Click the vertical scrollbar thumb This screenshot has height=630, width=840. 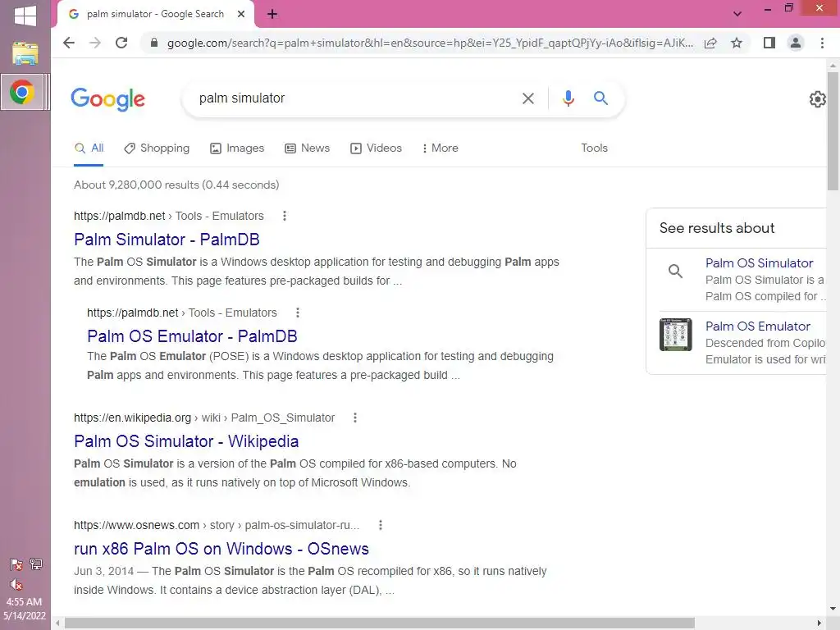833,130
